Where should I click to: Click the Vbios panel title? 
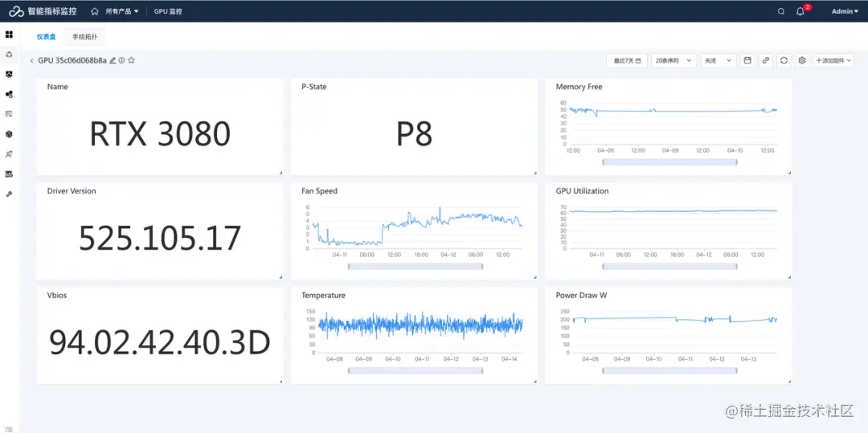57,296
